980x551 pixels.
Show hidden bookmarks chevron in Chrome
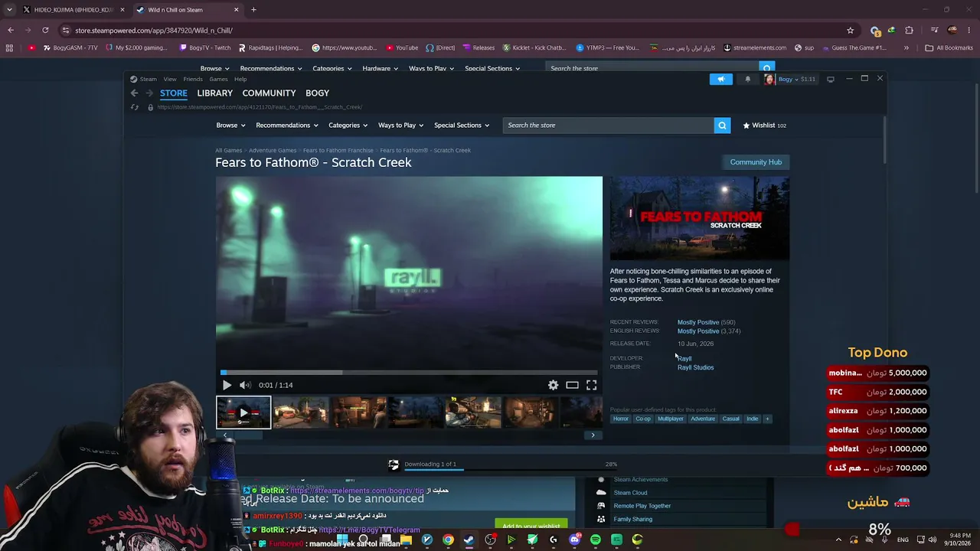point(906,47)
